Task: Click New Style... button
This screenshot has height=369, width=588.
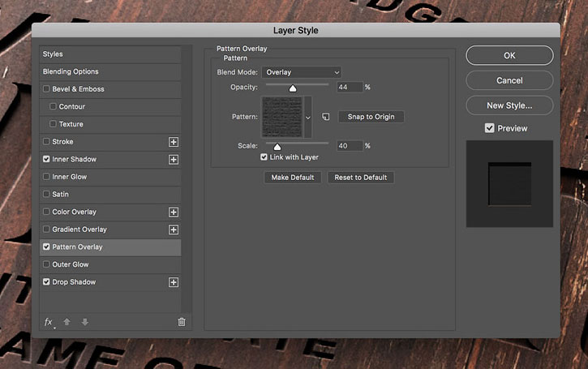Action: point(509,105)
